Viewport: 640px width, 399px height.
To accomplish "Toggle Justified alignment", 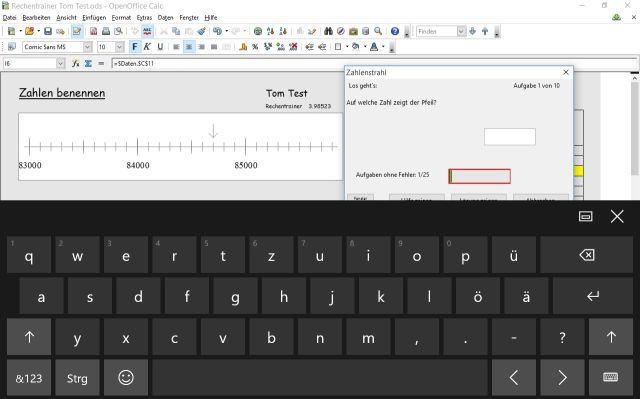I will click(x=214, y=47).
